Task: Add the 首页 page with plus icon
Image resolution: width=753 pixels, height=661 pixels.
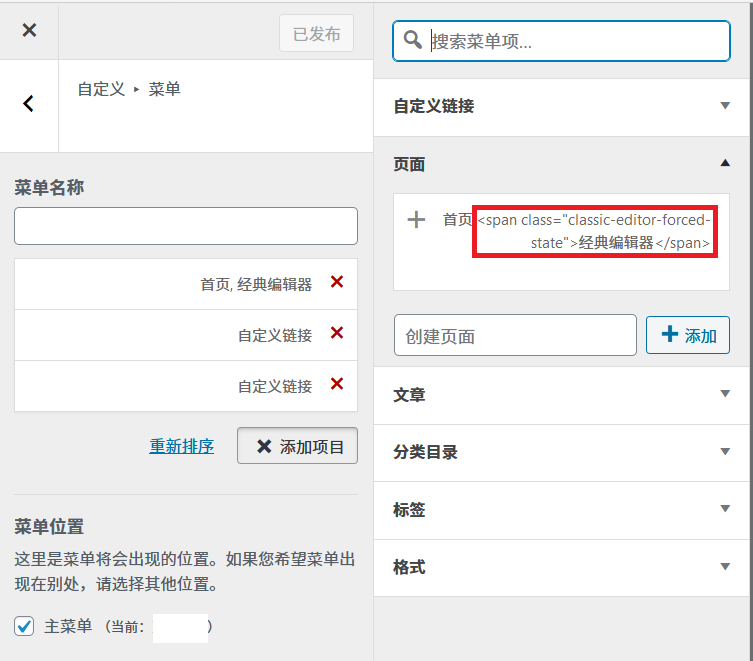Action: pyautogui.click(x=416, y=220)
